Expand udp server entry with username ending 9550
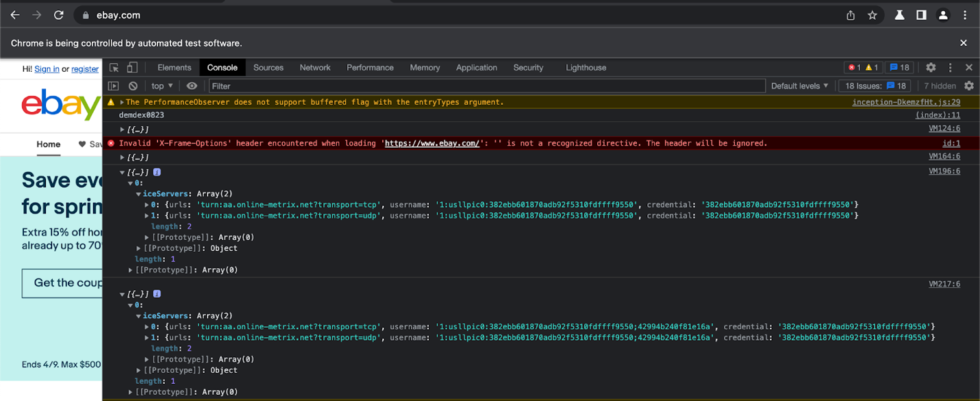 147,216
